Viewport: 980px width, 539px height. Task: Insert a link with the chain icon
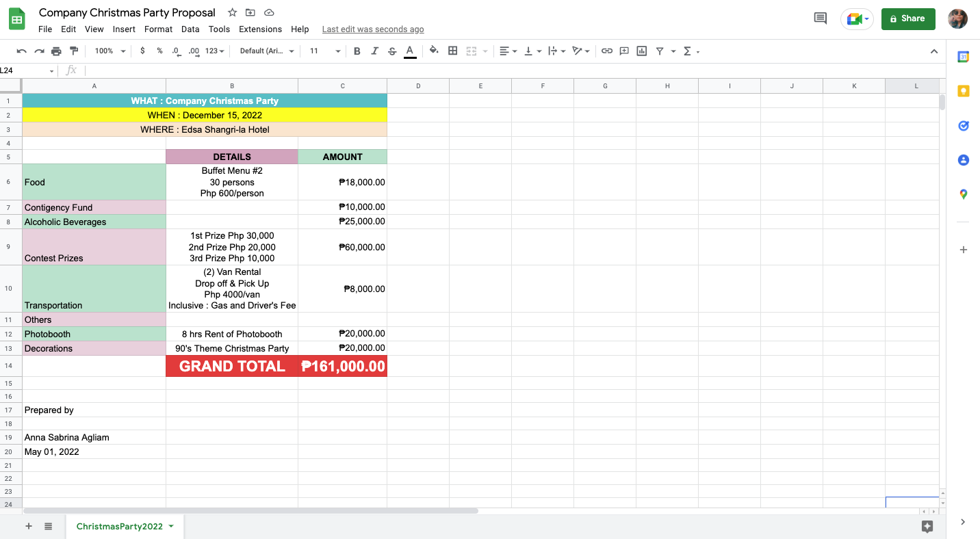607,51
